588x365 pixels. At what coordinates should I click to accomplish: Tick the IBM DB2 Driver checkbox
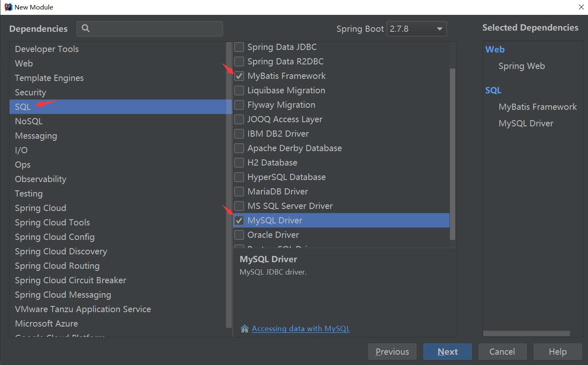239,134
